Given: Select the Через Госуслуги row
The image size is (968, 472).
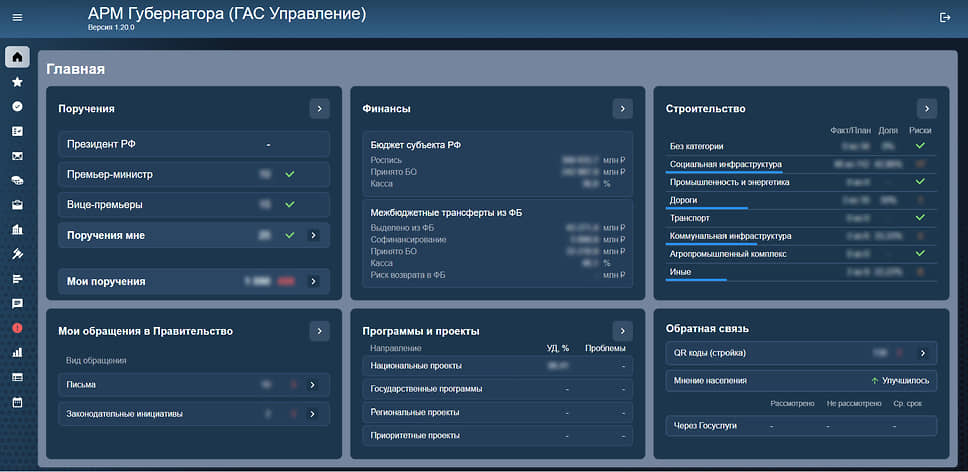Looking at the screenshot, I should [801, 426].
